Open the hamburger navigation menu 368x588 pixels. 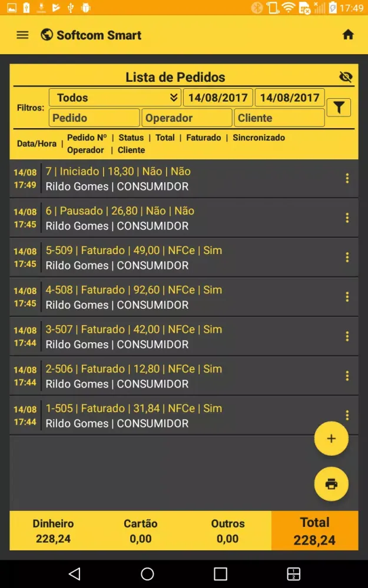22,35
